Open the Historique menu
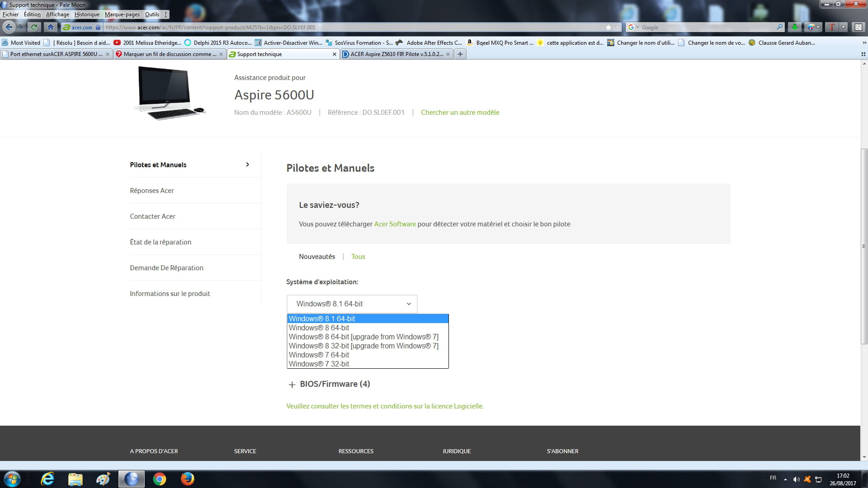868x488 pixels. tap(87, 14)
